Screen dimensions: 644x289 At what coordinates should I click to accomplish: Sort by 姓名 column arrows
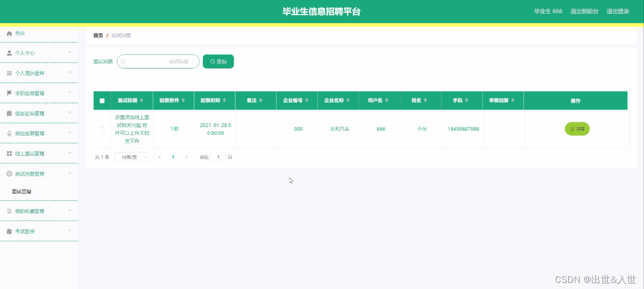[x=425, y=101]
